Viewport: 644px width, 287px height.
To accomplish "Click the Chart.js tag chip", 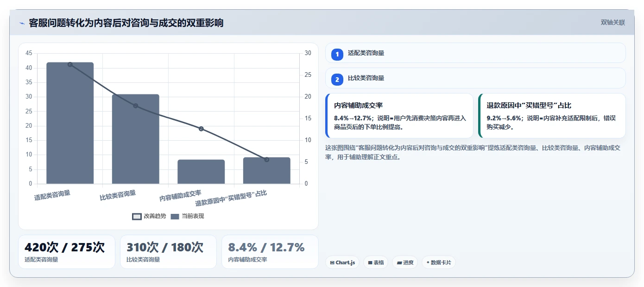I will click(342, 262).
